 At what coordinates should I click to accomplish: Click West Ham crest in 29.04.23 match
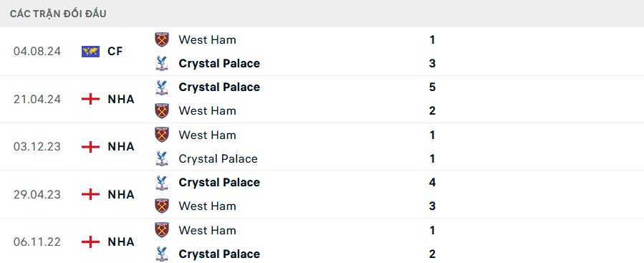[162, 206]
